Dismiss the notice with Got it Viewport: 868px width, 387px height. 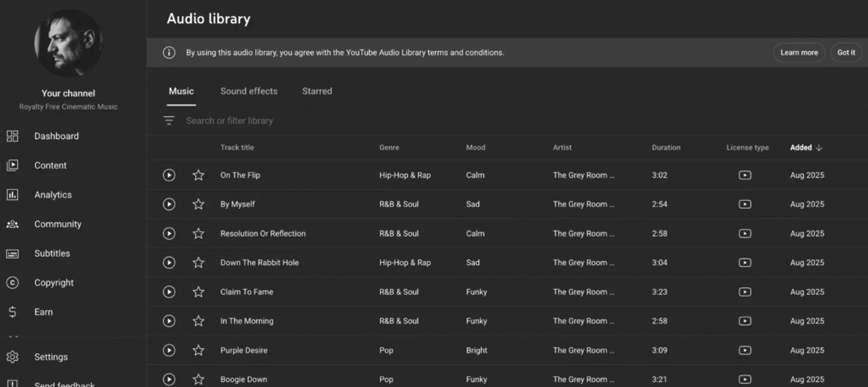click(846, 52)
